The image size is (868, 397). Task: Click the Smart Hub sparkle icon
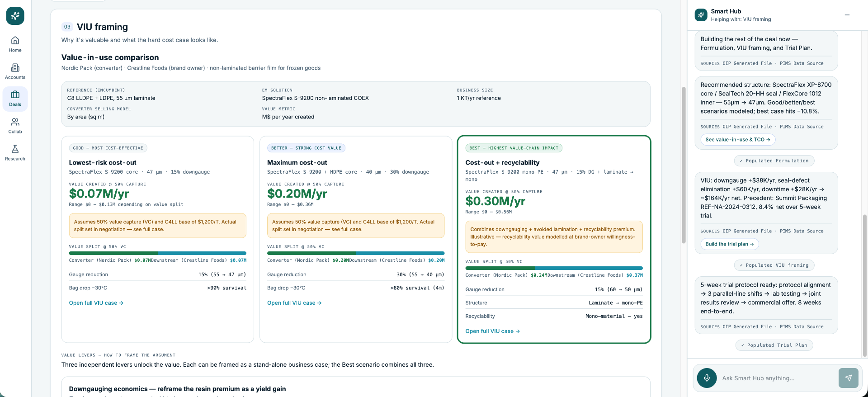(x=701, y=15)
